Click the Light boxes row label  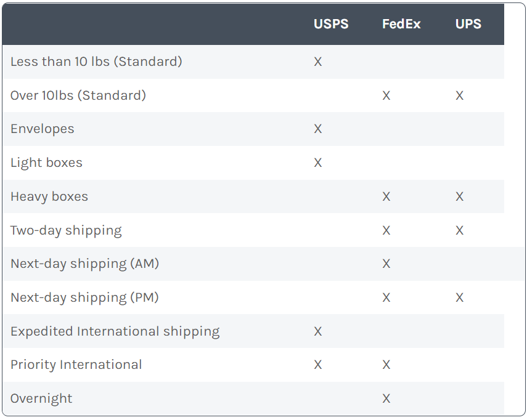point(46,163)
